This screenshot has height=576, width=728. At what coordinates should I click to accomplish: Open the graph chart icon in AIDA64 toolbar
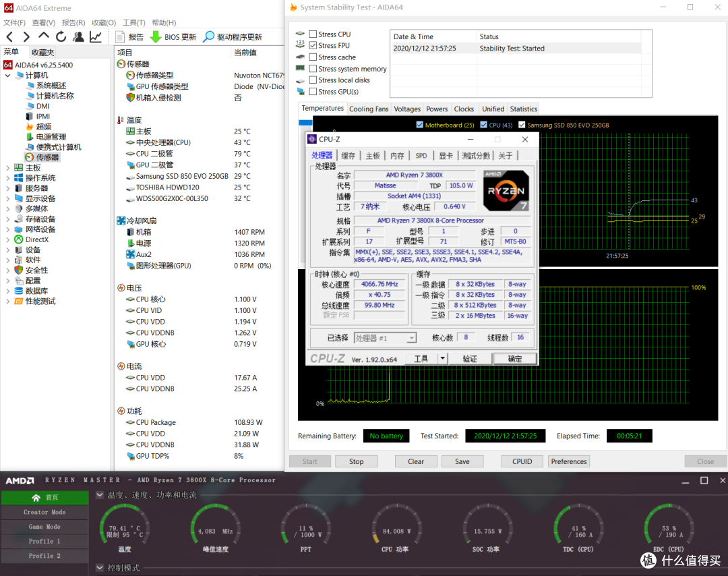coord(96,36)
